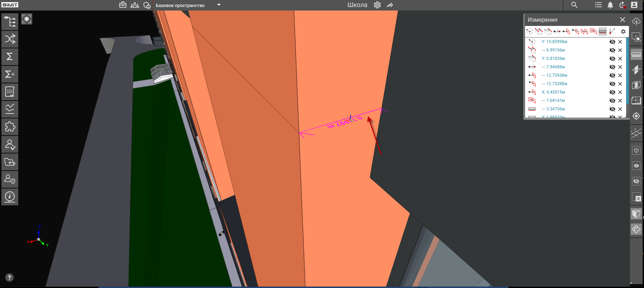Image resolution: width=644 pixels, height=288 pixels.
Task: Open measurement settings gear in Измерения panel
Action: click(623, 32)
